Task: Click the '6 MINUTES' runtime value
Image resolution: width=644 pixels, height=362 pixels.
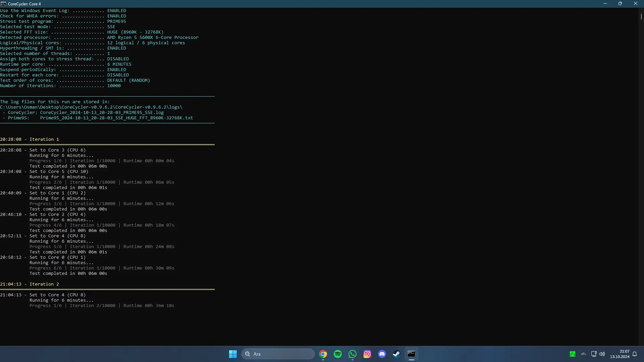Action: tap(119, 64)
